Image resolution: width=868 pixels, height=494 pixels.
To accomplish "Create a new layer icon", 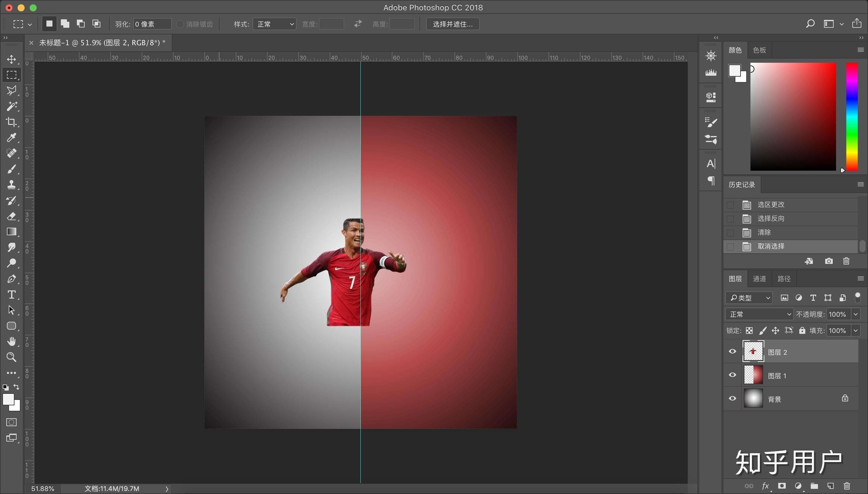I will [x=830, y=486].
